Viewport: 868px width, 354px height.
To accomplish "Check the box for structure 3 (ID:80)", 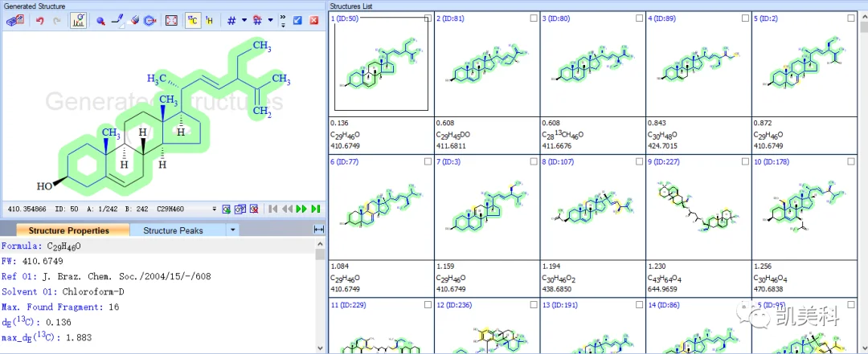I will (x=640, y=18).
